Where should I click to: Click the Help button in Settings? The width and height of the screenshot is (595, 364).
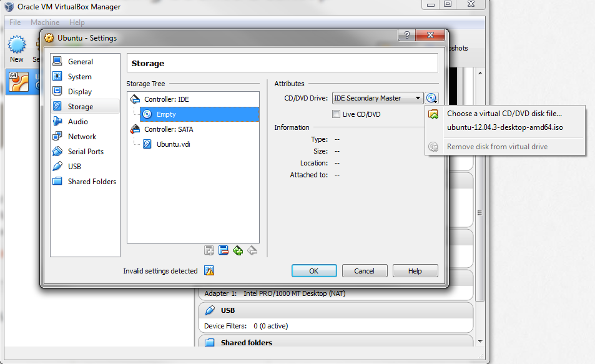415,271
